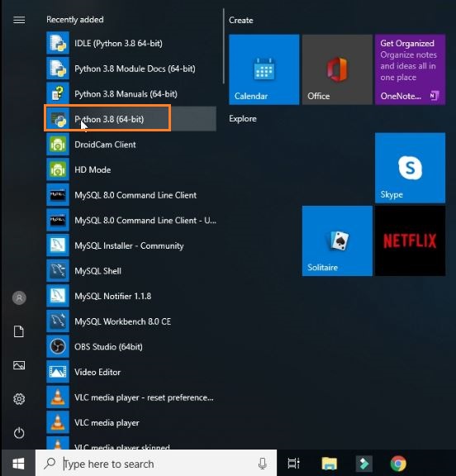Select 'Video Editor' text label
Image resolution: width=456 pixels, height=476 pixels.
(x=97, y=372)
